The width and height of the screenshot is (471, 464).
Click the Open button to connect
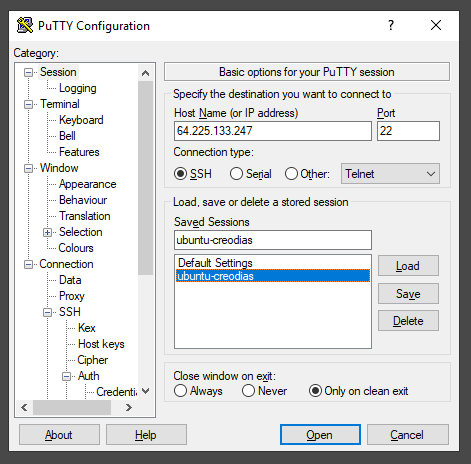[x=320, y=435]
